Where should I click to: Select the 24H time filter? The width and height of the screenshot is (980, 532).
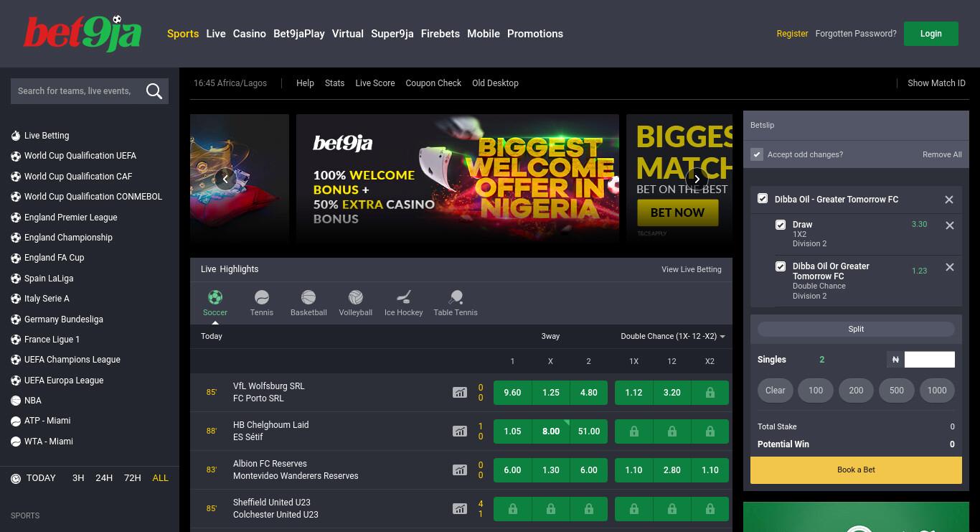104,478
